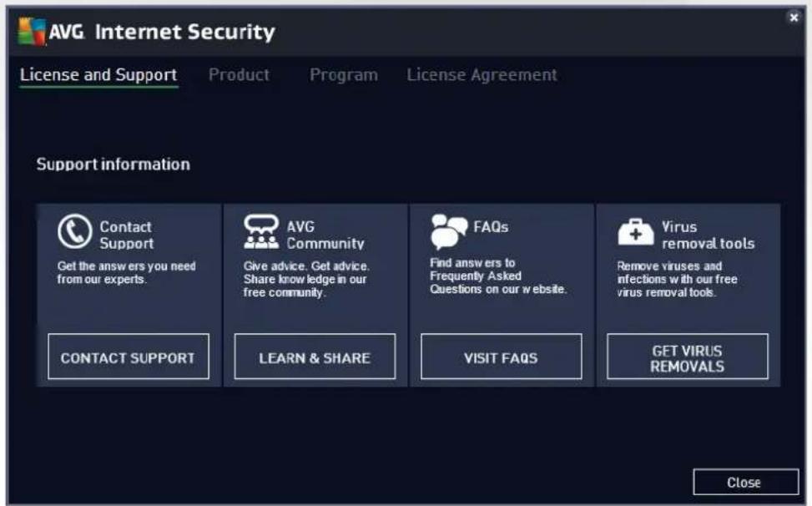Switch to the Product tab

239,75
